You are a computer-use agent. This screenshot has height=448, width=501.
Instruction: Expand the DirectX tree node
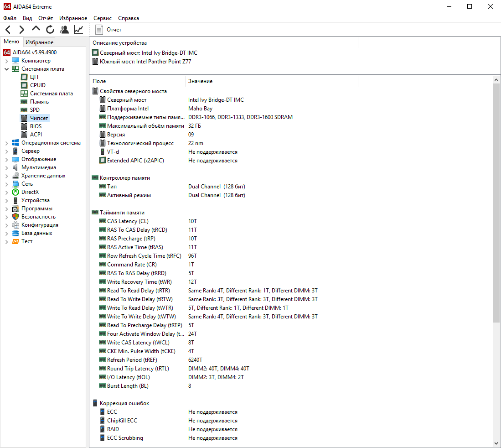tap(7, 192)
